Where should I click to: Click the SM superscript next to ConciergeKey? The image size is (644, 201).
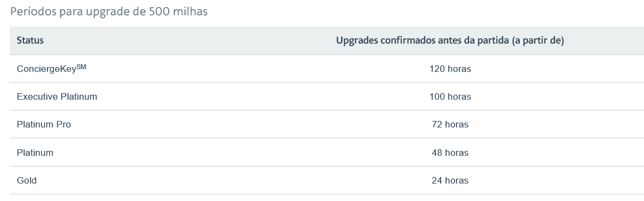(81, 67)
